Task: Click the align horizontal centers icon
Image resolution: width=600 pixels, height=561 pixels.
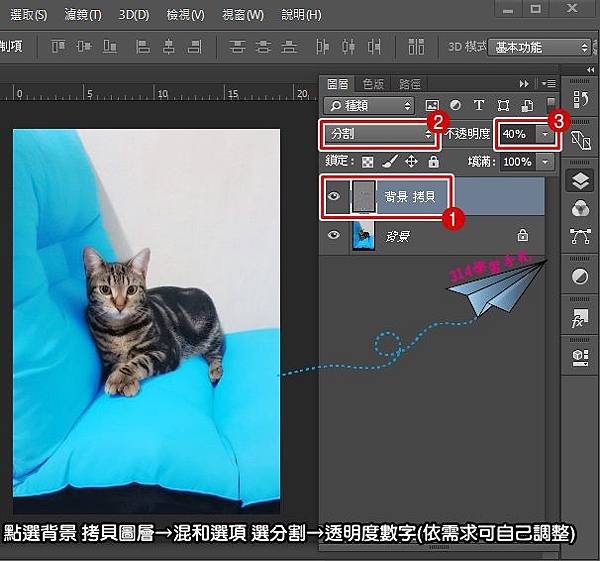Action: point(168,47)
